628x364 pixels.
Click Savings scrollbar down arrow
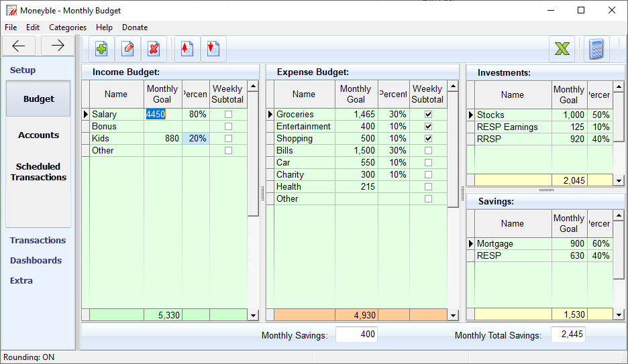tap(619, 315)
